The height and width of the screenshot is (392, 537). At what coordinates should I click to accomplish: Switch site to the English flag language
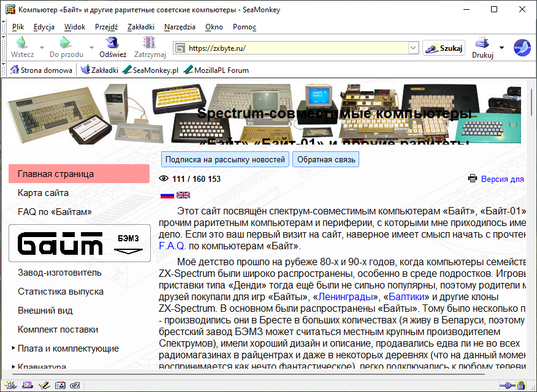click(x=183, y=195)
